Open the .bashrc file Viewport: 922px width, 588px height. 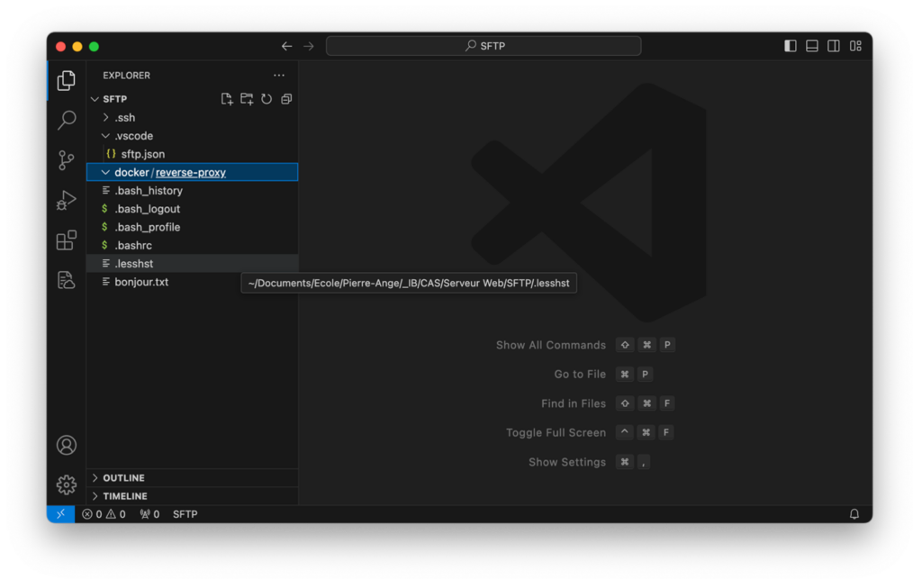[193, 245]
